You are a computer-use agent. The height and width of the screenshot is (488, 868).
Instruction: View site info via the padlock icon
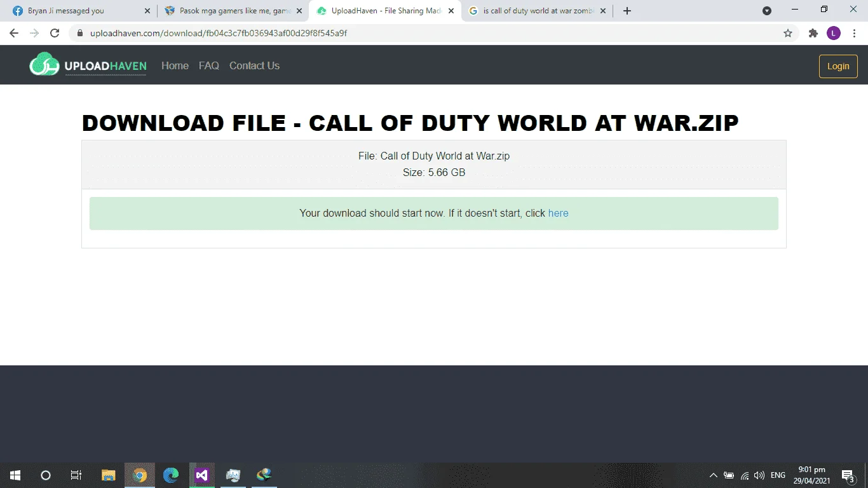pos(79,33)
